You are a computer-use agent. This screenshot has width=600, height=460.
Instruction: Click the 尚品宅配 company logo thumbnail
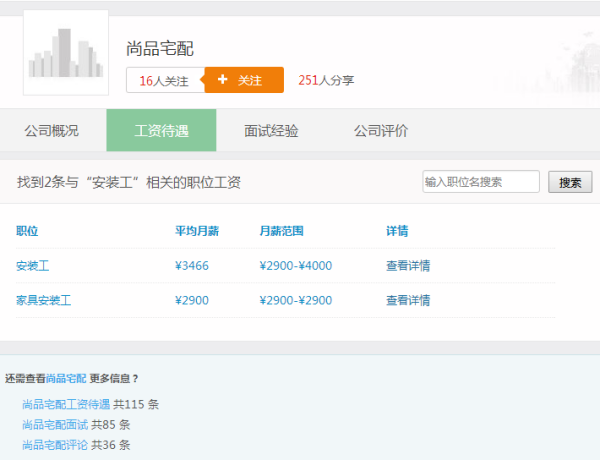coord(66,52)
